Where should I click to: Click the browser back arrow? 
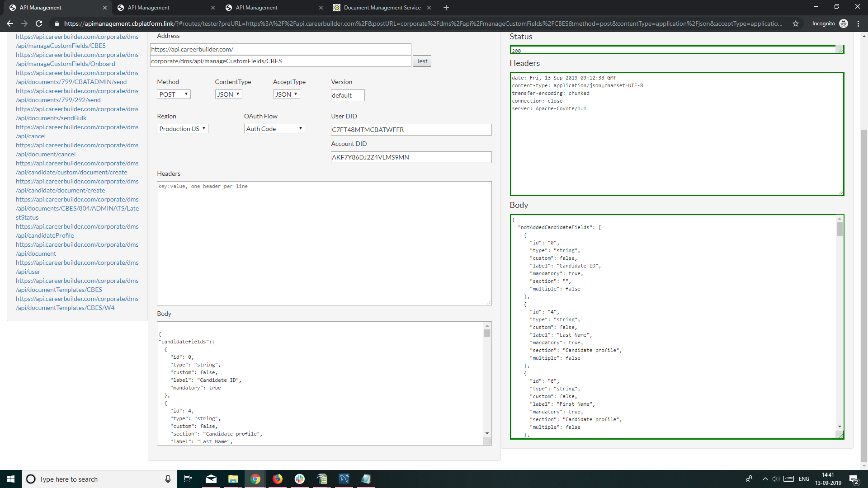[x=10, y=23]
